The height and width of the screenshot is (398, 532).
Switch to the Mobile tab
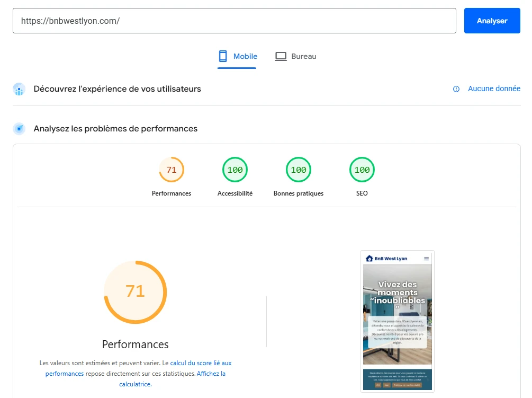point(237,56)
